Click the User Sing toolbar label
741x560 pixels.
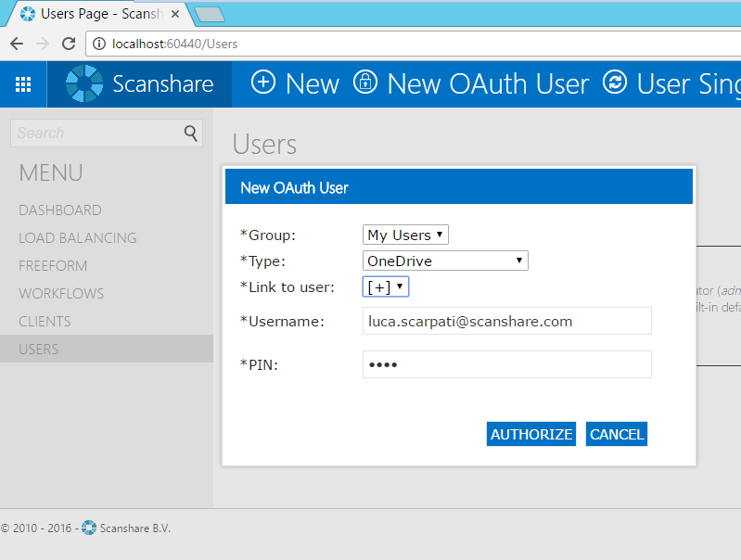(689, 84)
